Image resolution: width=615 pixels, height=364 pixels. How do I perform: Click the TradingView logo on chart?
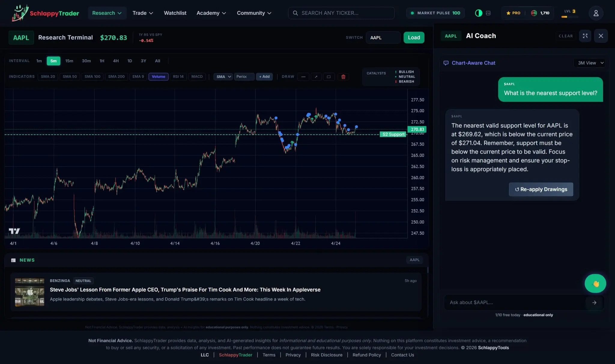(14, 231)
